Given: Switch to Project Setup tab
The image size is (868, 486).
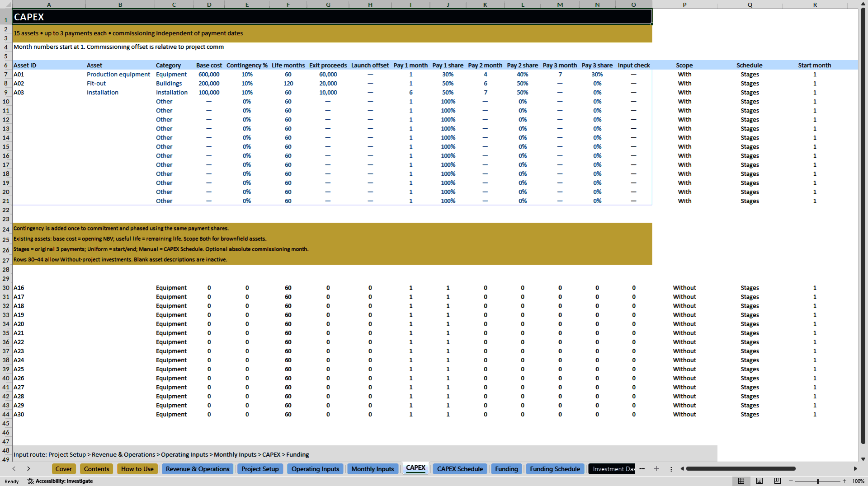Looking at the screenshot, I should [x=260, y=469].
